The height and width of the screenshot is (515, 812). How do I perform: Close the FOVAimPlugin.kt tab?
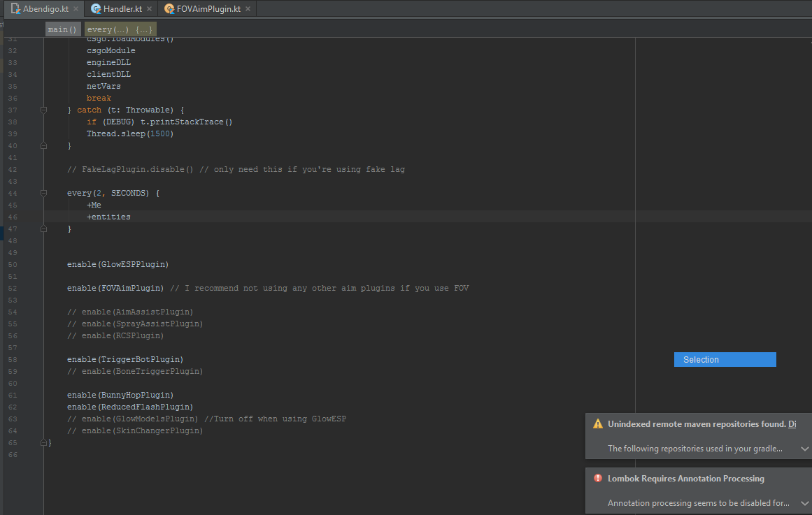pos(248,9)
